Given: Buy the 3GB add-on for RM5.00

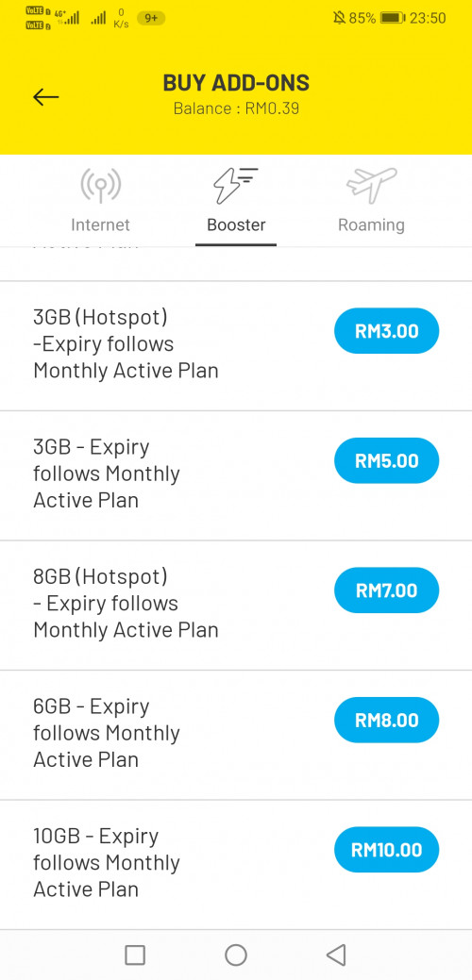Looking at the screenshot, I should click(x=387, y=460).
